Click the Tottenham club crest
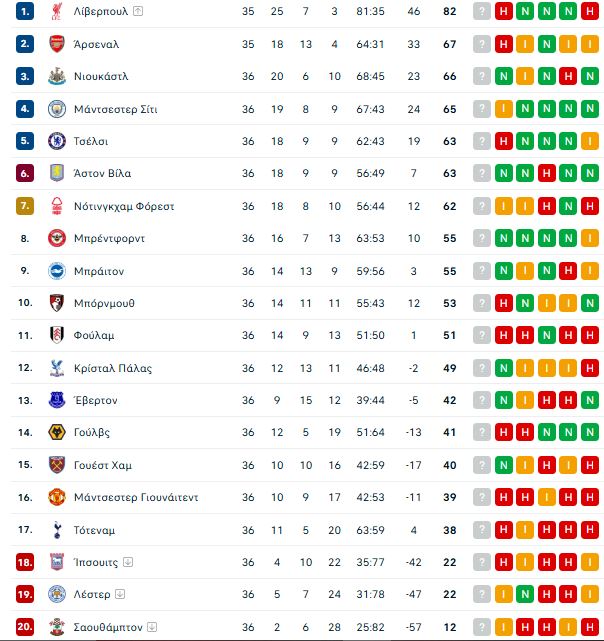604x641 pixels. [x=57, y=530]
